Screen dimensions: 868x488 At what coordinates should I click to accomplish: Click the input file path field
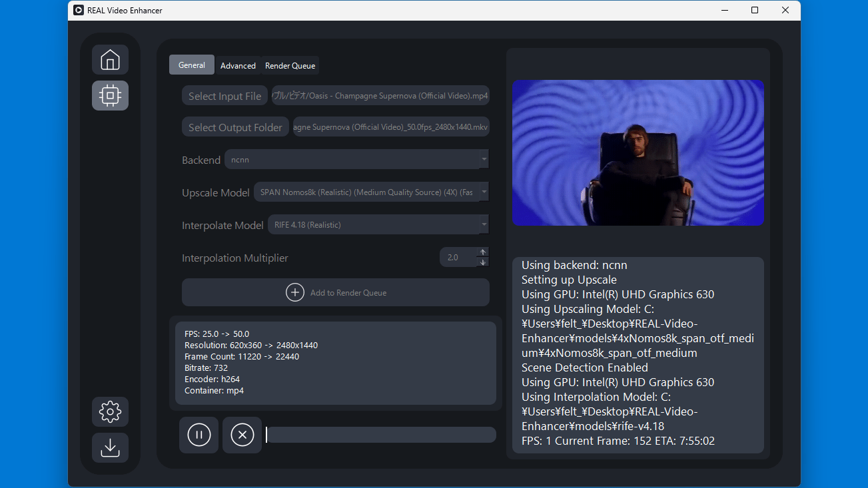click(380, 95)
